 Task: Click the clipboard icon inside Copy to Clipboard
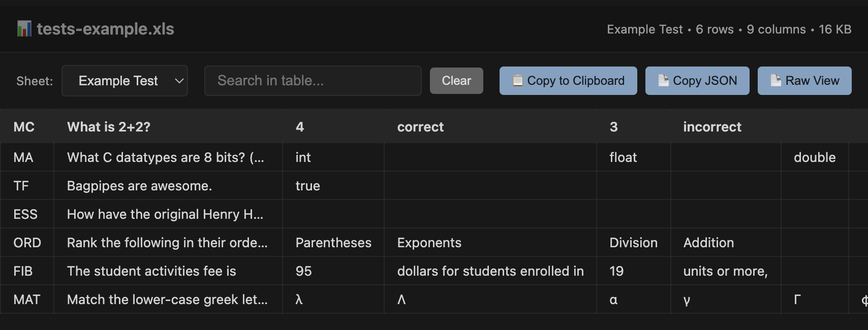pos(518,80)
